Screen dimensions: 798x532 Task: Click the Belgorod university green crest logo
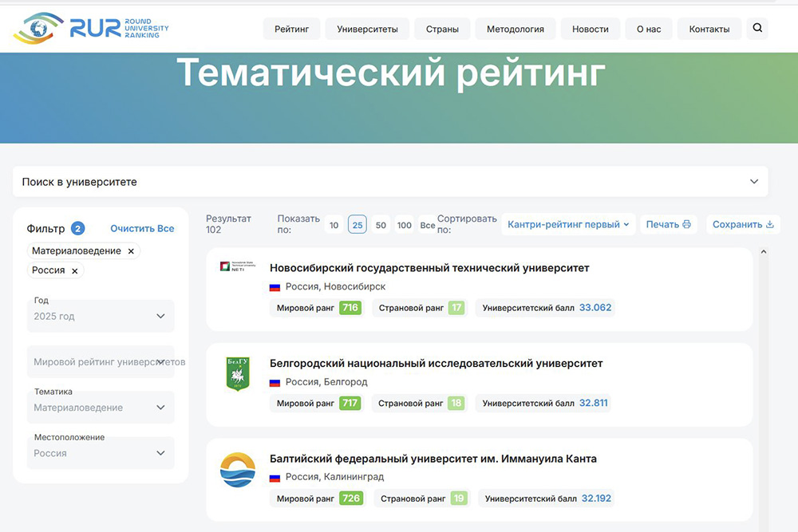coord(238,374)
